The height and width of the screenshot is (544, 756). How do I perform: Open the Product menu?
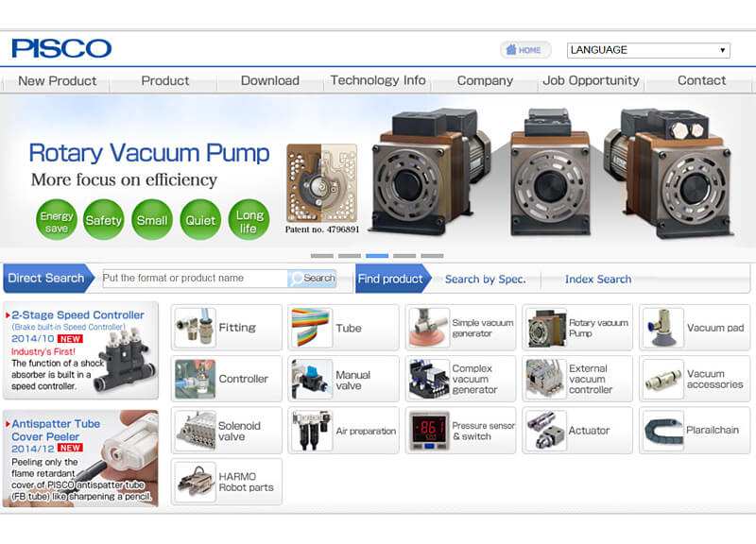pyautogui.click(x=164, y=80)
